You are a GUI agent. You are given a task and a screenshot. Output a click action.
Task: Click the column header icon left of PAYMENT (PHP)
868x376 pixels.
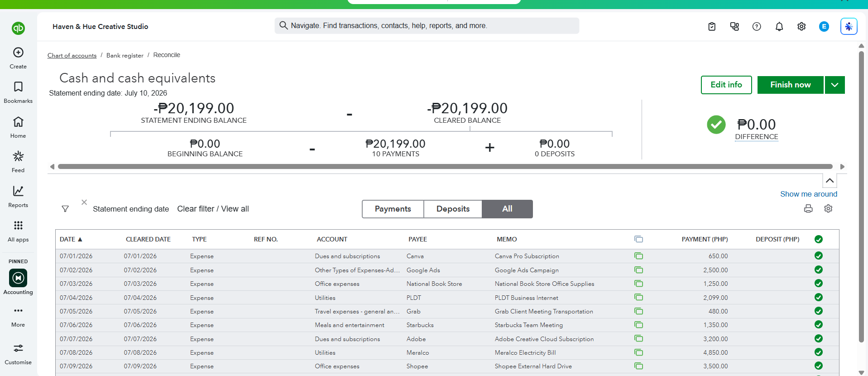pos(638,239)
